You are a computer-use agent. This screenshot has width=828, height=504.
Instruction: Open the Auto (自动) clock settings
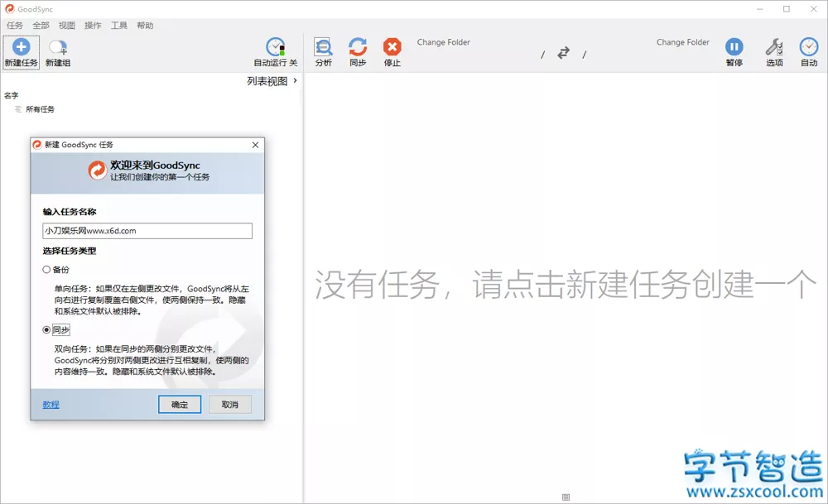(x=808, y=47)
